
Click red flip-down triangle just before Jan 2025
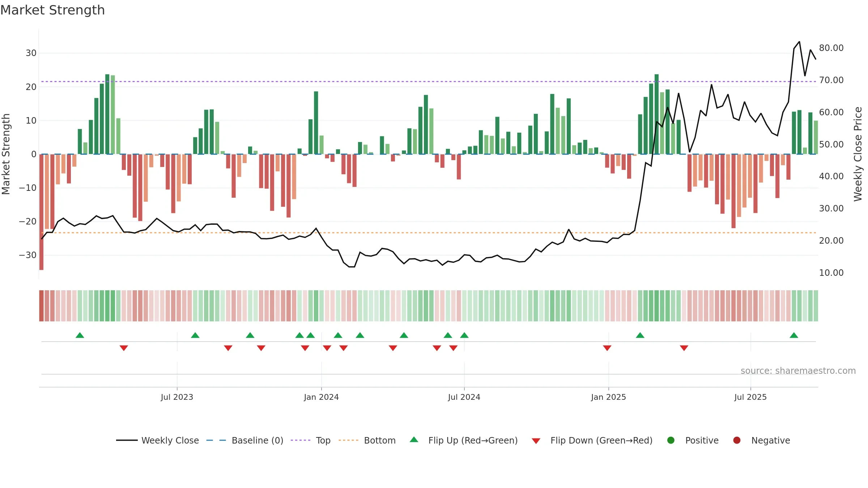[x=607, y=348]
